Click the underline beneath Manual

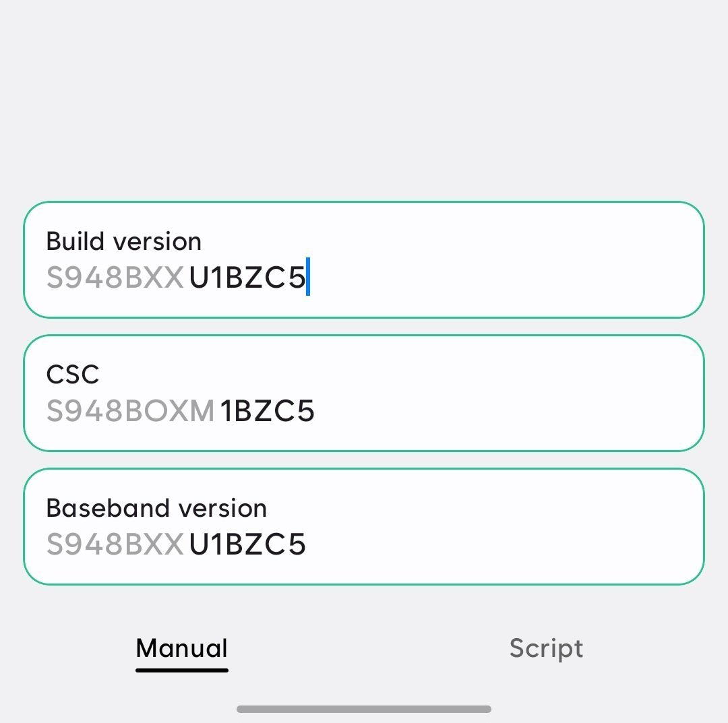pyautogui.click(x=181, y=670)
